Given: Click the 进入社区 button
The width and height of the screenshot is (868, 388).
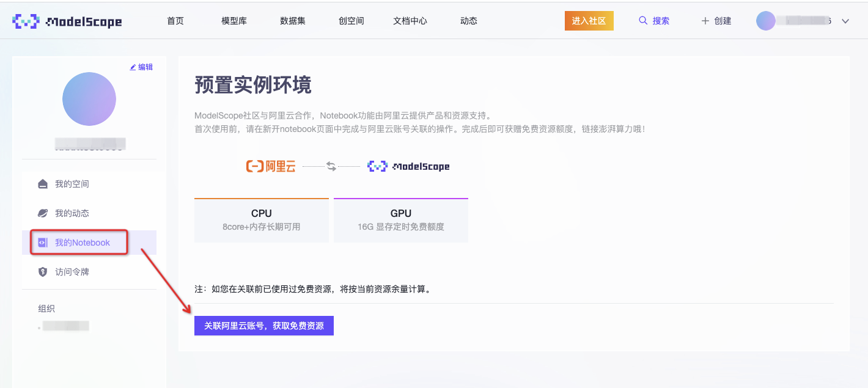Looking at the screenshot, I should click(x=589, y=20).
